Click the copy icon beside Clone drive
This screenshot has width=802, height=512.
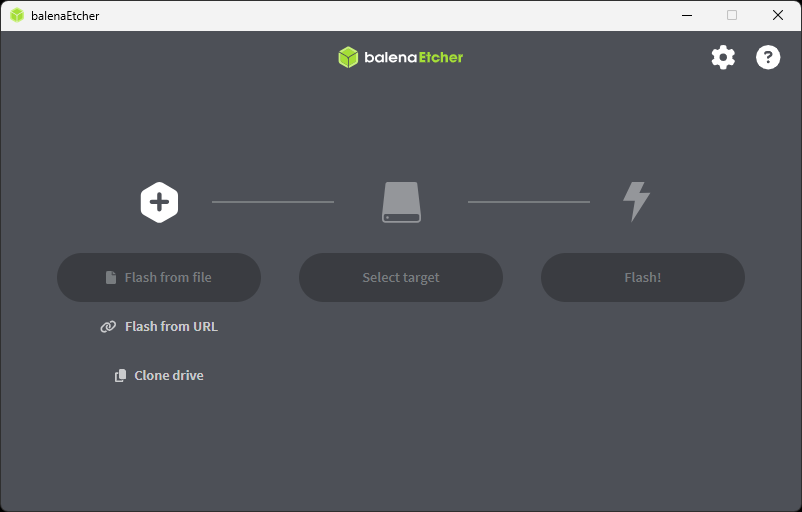pos(120,375)
